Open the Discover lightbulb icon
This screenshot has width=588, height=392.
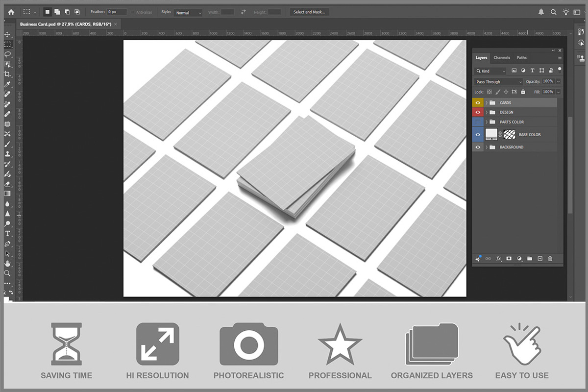pos(566,12)
